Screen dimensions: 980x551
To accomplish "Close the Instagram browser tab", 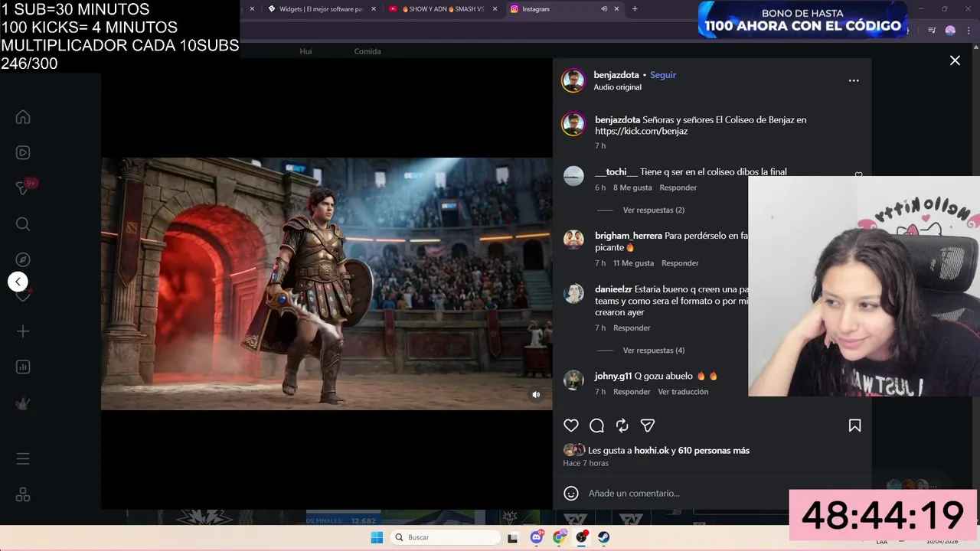I will (616, 9).
